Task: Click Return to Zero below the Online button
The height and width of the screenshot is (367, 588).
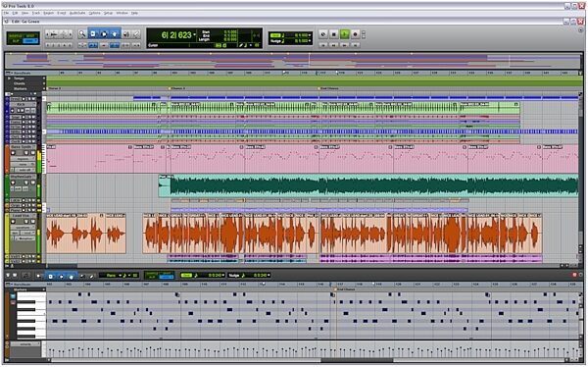Action: pos(323,45)
